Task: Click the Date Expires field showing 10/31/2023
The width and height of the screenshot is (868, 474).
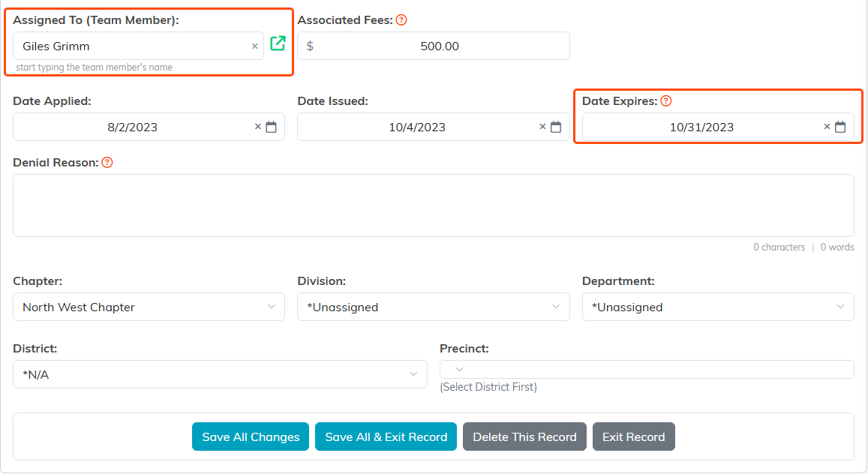Action: tap(718, 127)
